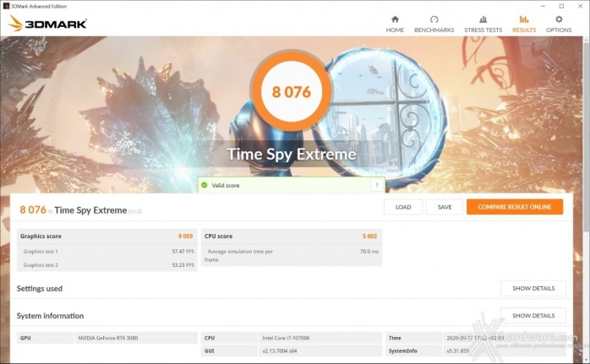The width and height of the screenshot is (590, 364).
Task: Click the 3DMark logo
Action: click(x=47, y=24)
